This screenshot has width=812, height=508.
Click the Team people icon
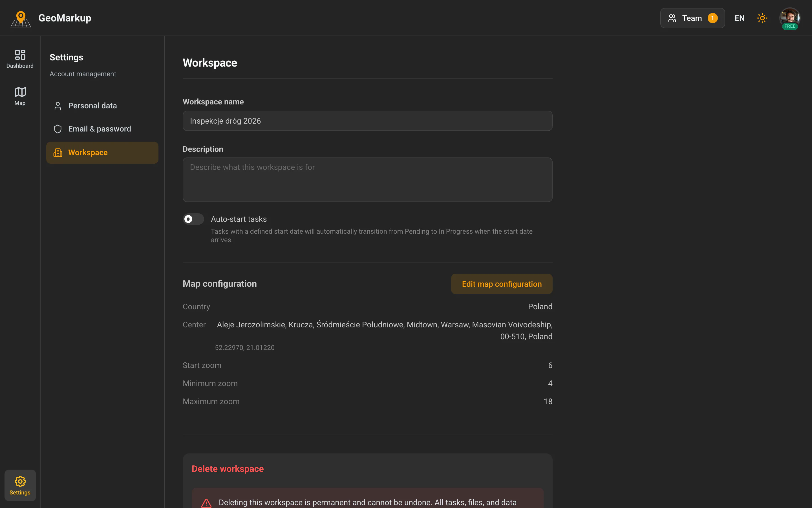672,18
